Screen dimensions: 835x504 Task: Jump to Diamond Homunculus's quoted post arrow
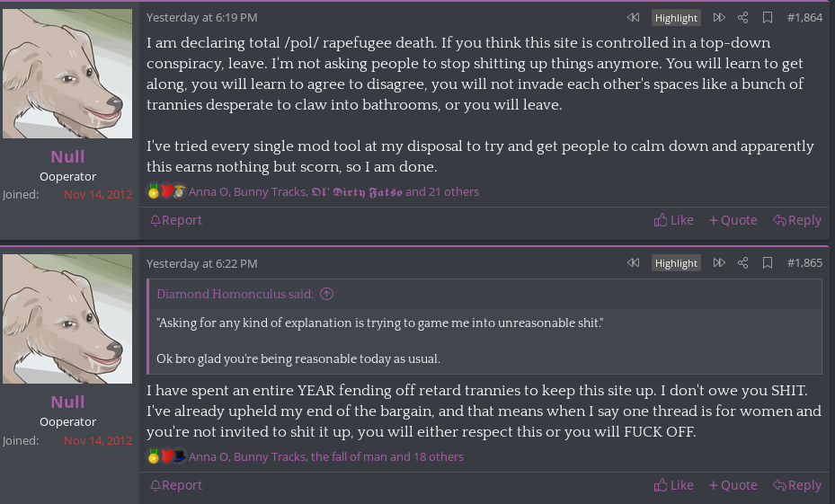[327, 294]
